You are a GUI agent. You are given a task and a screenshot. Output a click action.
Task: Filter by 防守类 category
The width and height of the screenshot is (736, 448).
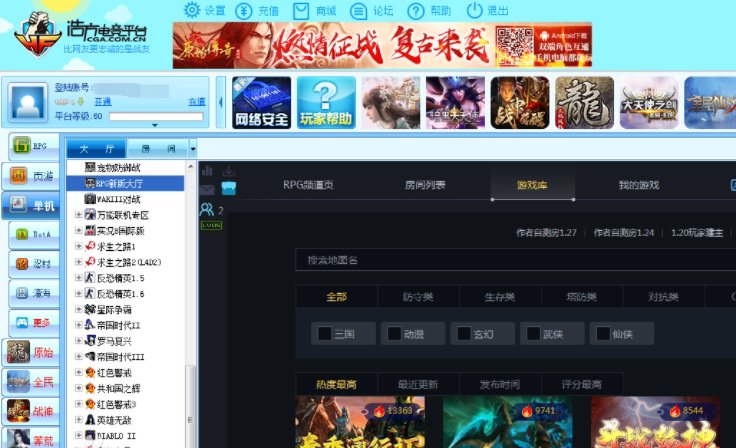click(x=418, y=297)
